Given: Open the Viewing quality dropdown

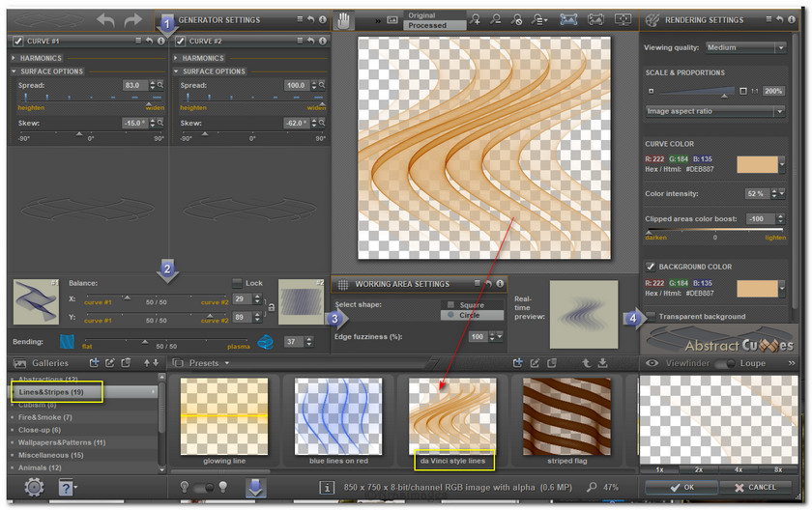Looking at the screenshot, I should tap(745, 47).
